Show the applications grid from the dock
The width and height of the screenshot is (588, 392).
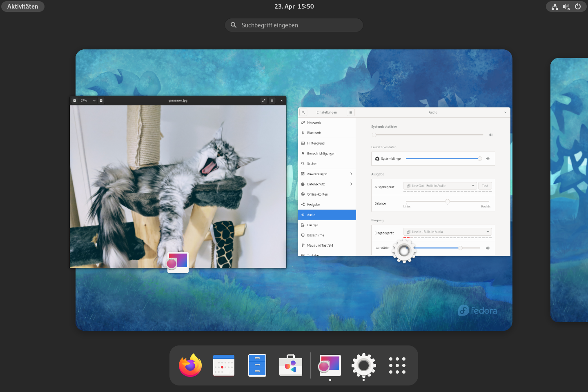tap(397, 365)
